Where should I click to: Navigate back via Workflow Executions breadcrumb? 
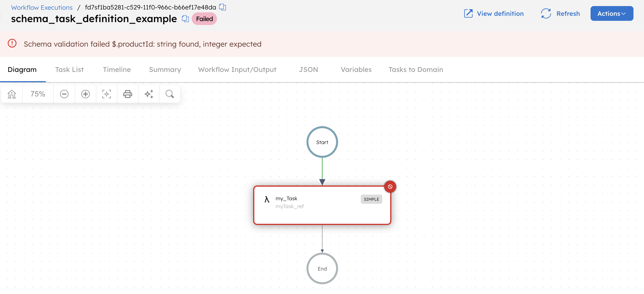tap(42, 7)
